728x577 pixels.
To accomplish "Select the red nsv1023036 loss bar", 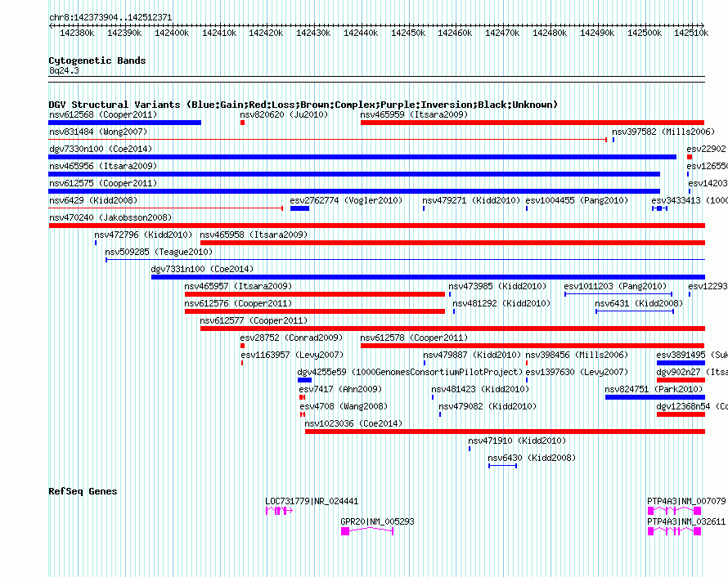I will pos(506,432).
